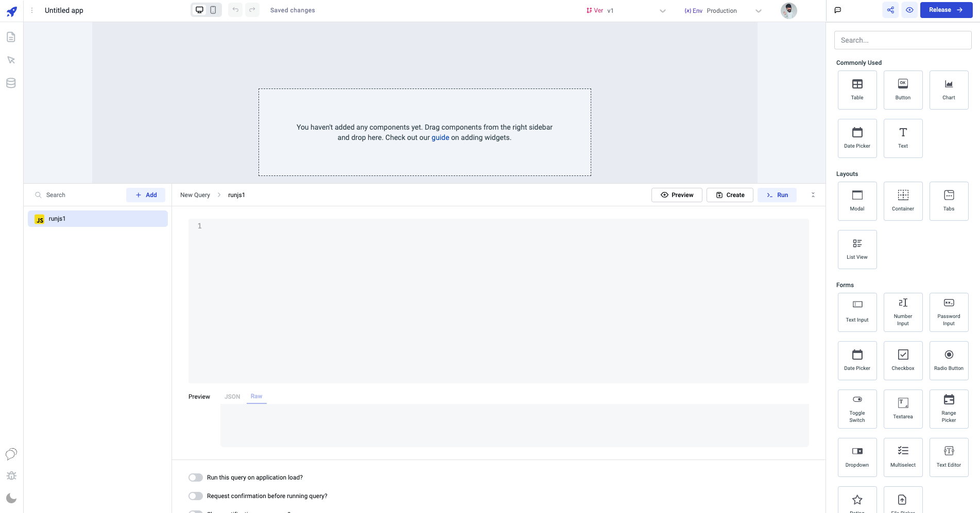
Task: Open the comments icon in the top bar
Action: 838,10
